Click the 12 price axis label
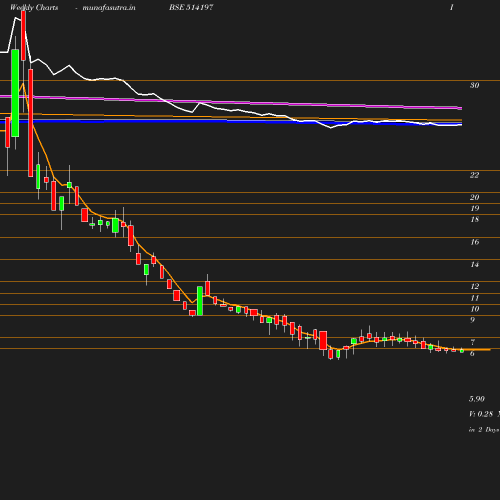 pyautogui.click(x=475, y=286)
